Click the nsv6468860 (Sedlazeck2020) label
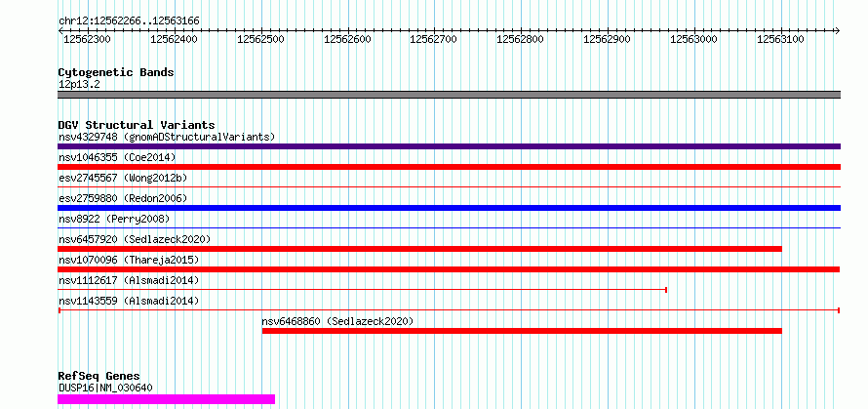This screenshot has height=409, width=868. coord(337,321)
